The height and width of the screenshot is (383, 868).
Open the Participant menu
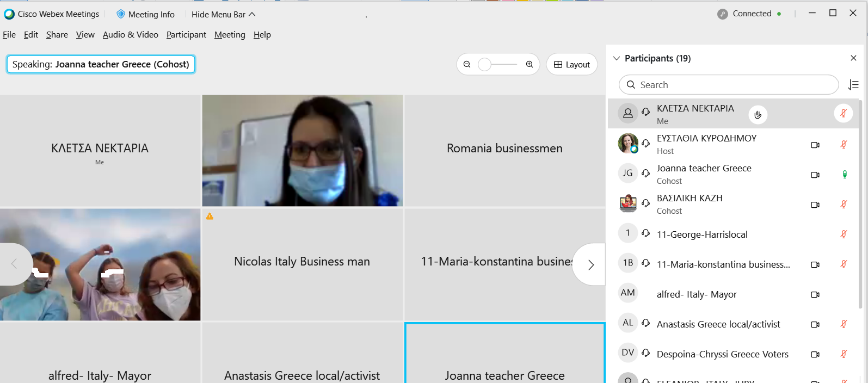[x=186, y=35]
